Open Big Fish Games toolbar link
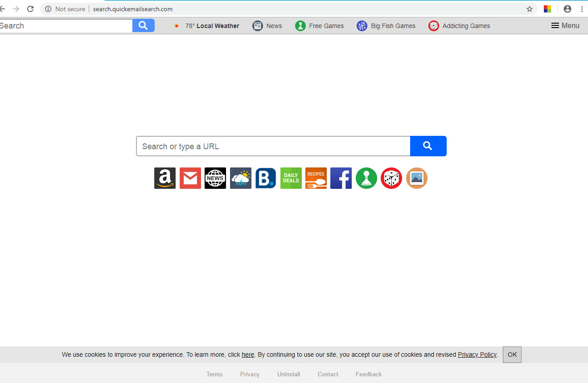Viewport: 588px width, 383px height. pos(386,26)
